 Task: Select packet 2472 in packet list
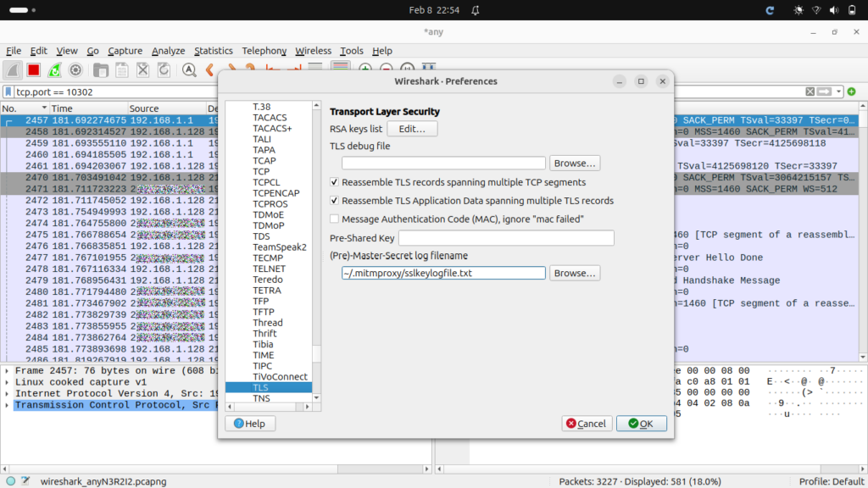109,200
